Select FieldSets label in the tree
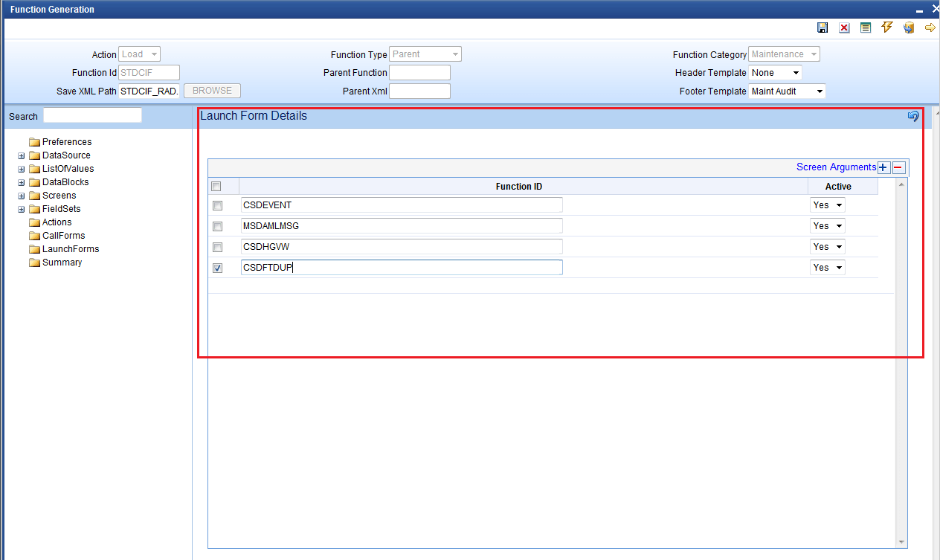This screenshot has width=940, height=560. (62, 209)
